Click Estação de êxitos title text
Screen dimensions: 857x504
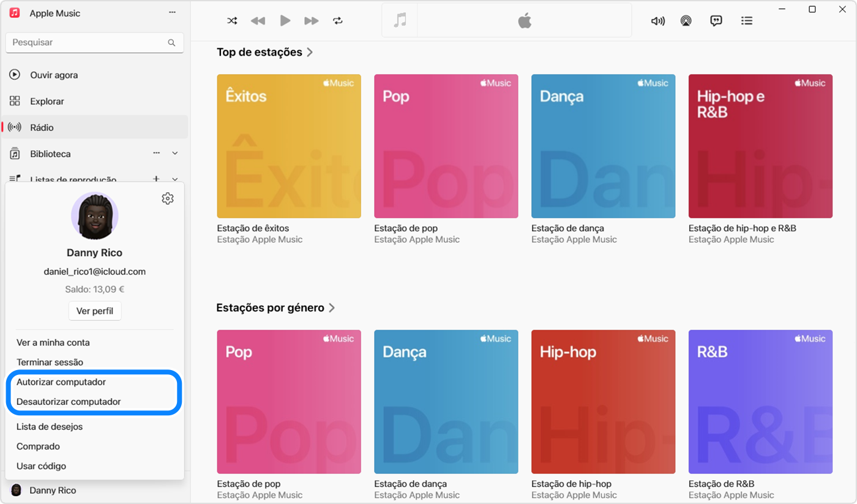[x=253, y=228]
